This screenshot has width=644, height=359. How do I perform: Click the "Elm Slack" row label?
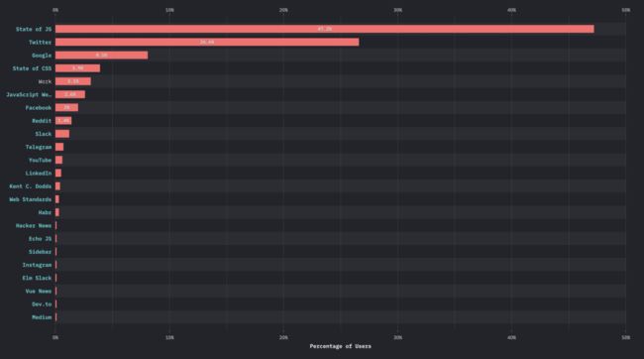tap(37, 279)
